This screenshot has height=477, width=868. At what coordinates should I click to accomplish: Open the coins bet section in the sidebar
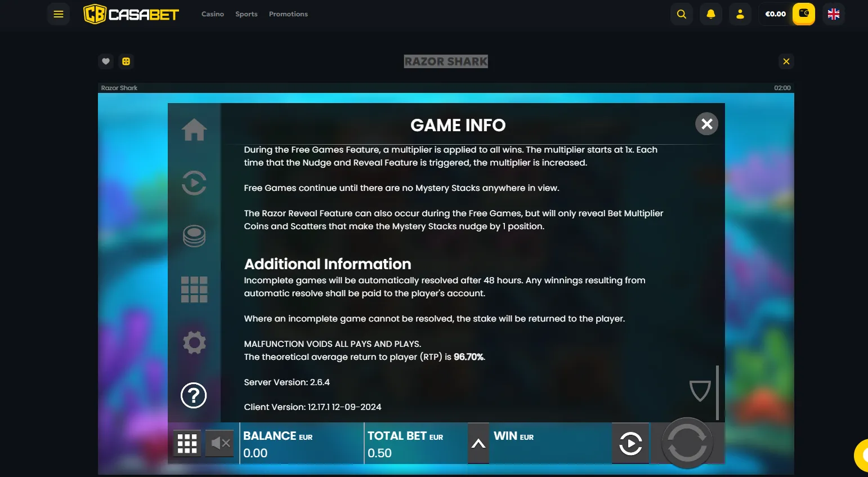pos(194,236)
